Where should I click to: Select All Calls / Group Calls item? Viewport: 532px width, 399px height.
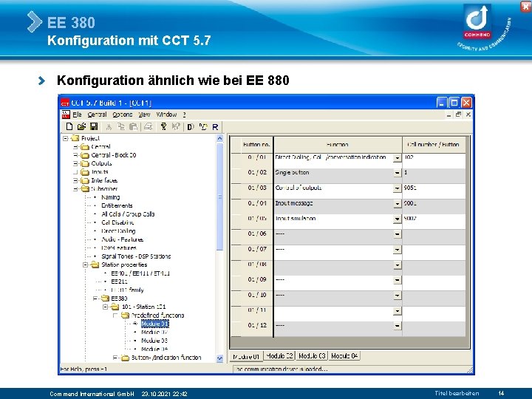point(128,214)
